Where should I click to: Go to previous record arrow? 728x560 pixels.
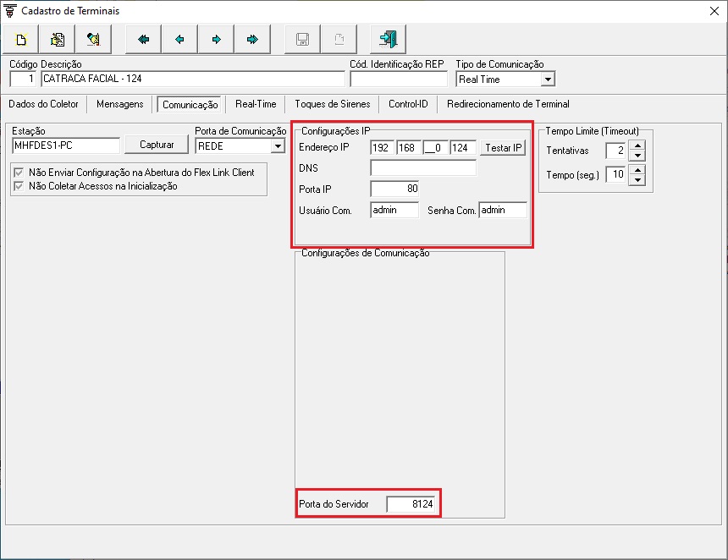(180, 40)
